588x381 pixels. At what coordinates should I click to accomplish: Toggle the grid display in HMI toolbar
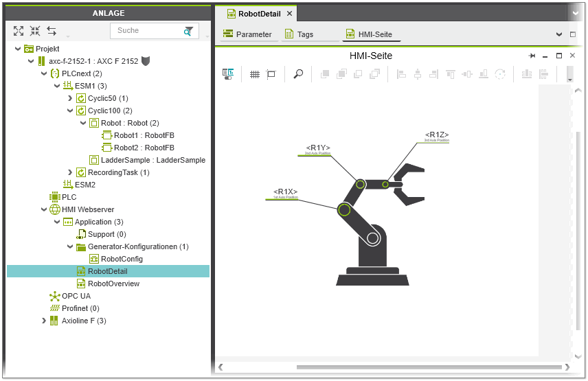(254, 74)
